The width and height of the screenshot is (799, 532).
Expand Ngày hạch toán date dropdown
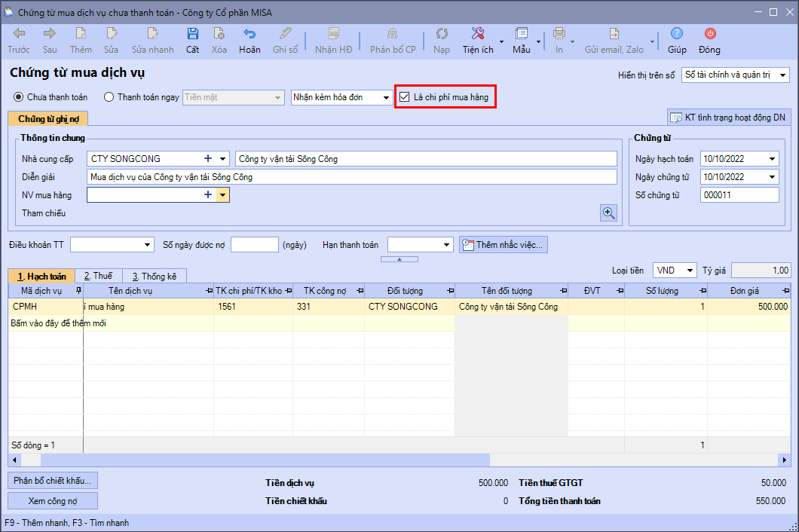(772, 159)
